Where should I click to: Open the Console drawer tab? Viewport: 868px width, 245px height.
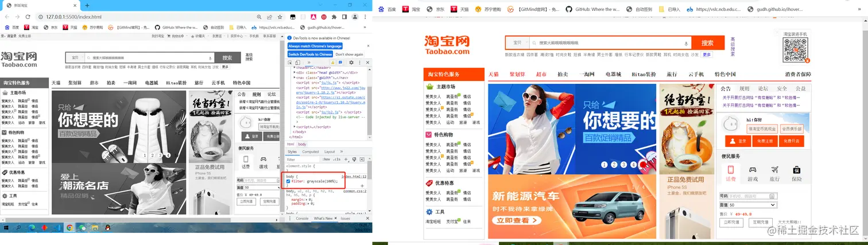[x=302, y=218]
